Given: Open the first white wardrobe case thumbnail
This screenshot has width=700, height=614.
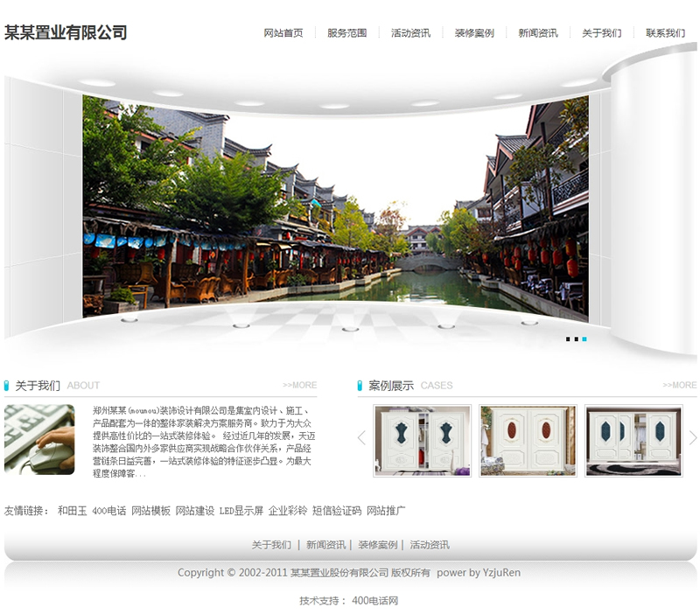Looking at the screenshot, I should point(423,440).
